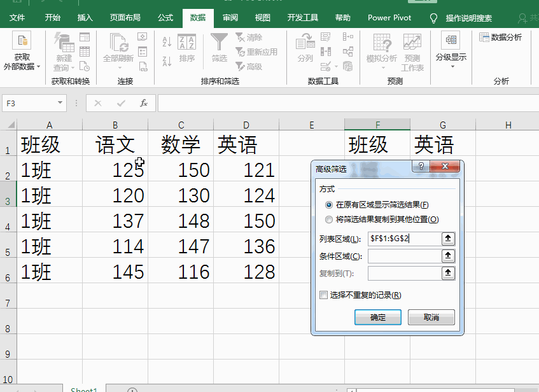Open the 文件 tab
Viewport: 539px width, 392px height.
tap(17, 18)
